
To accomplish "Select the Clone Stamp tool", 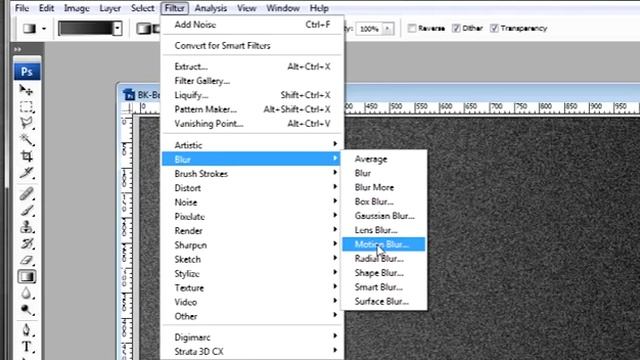I will [x=27, y=227].
